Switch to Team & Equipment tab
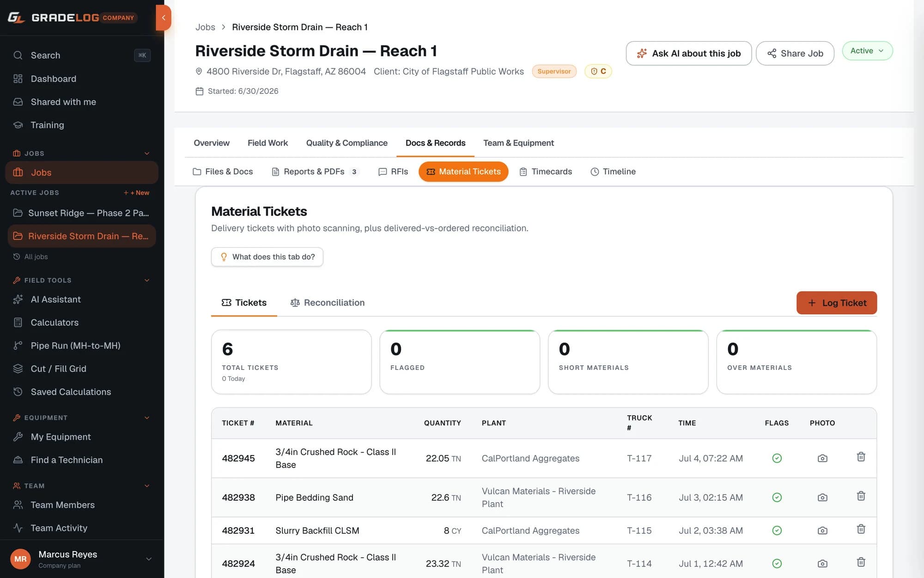The width and height of the screenshot is (924, 578). [518, 143]
